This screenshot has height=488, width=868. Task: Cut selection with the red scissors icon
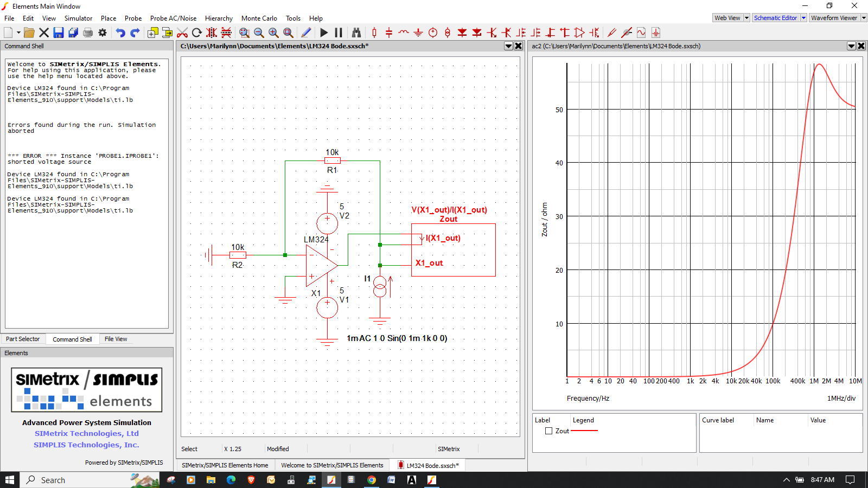click(182, 33)
